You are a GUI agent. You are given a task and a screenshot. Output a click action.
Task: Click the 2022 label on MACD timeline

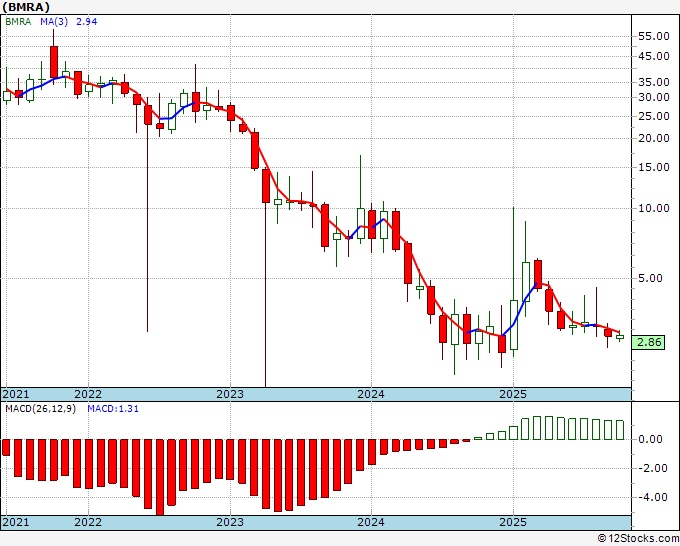88,522
